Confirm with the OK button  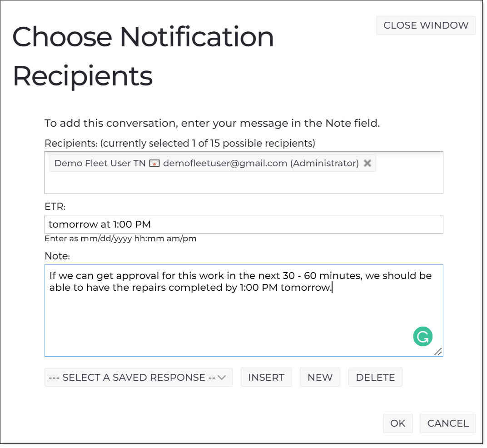[398, 423]
